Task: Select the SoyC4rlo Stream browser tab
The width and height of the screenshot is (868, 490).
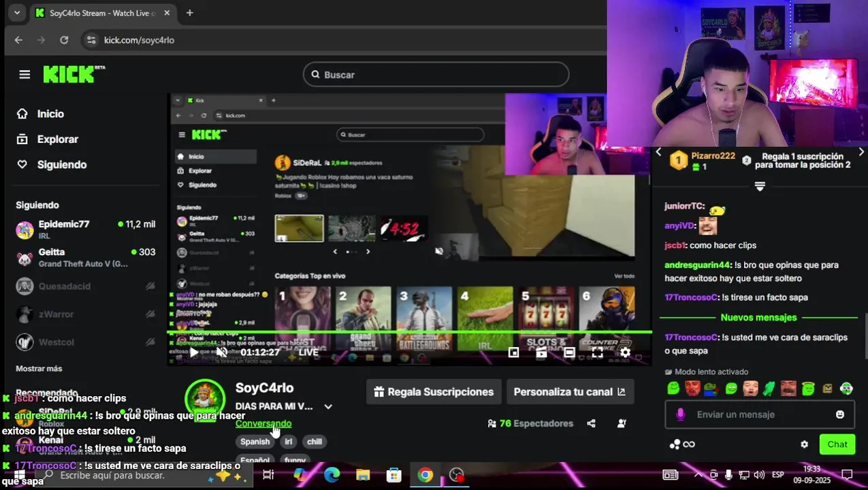Action: [x=102, y=13]
